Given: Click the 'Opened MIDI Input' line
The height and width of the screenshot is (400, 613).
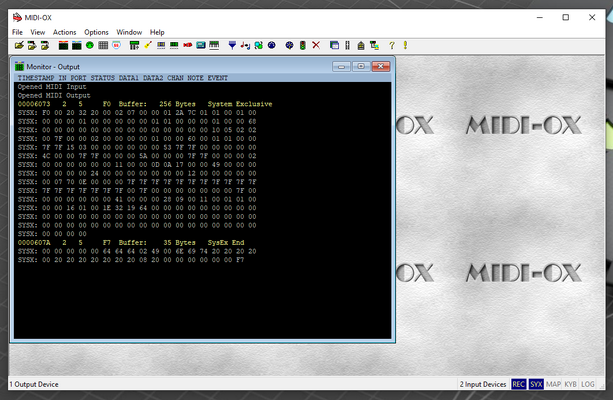Looking at the screenshot, I should point(52,87).
